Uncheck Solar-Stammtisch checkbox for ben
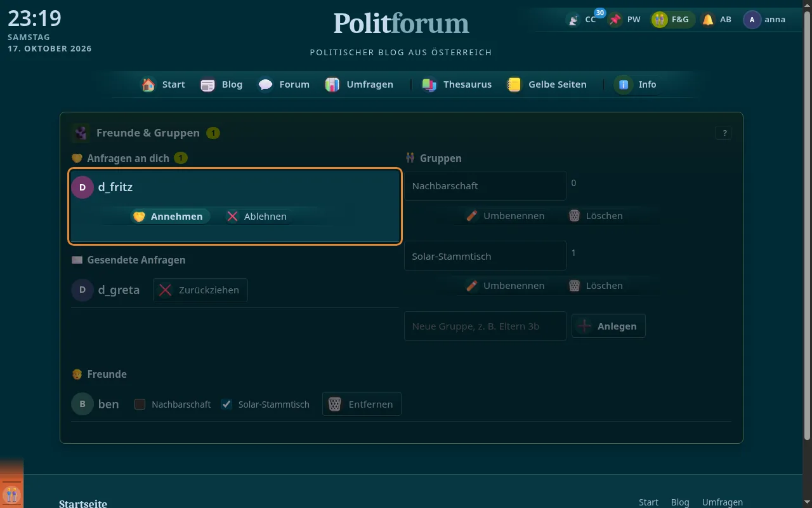The height and width of the screenshot is (508, 812). tap(226, 404)
